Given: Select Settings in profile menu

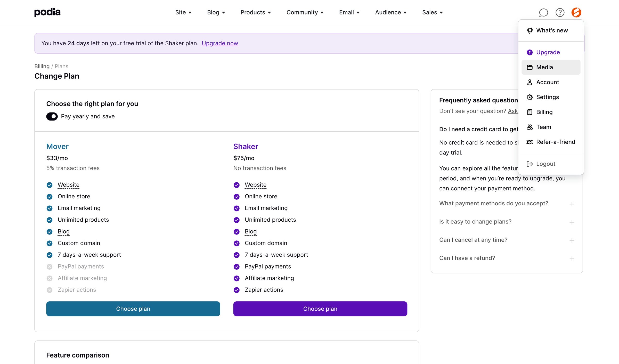Looking at the screenshot, I should 551,97.
